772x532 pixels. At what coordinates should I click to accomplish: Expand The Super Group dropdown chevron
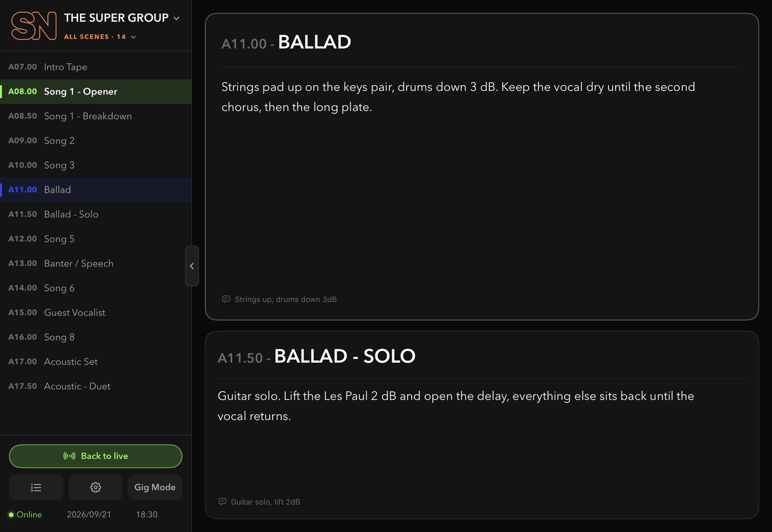177,18
